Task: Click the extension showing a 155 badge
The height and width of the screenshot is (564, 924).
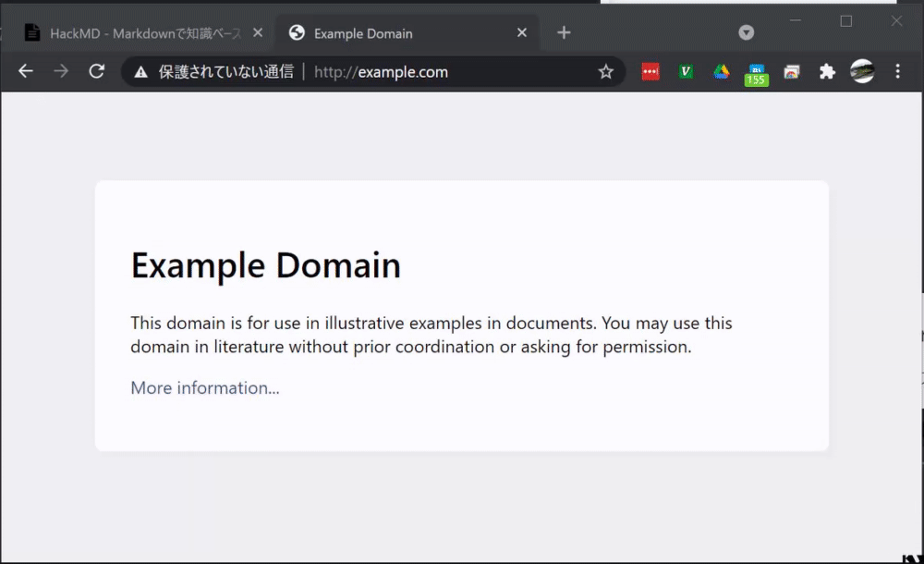Action: pyautogui.click(x=757, y=71)
